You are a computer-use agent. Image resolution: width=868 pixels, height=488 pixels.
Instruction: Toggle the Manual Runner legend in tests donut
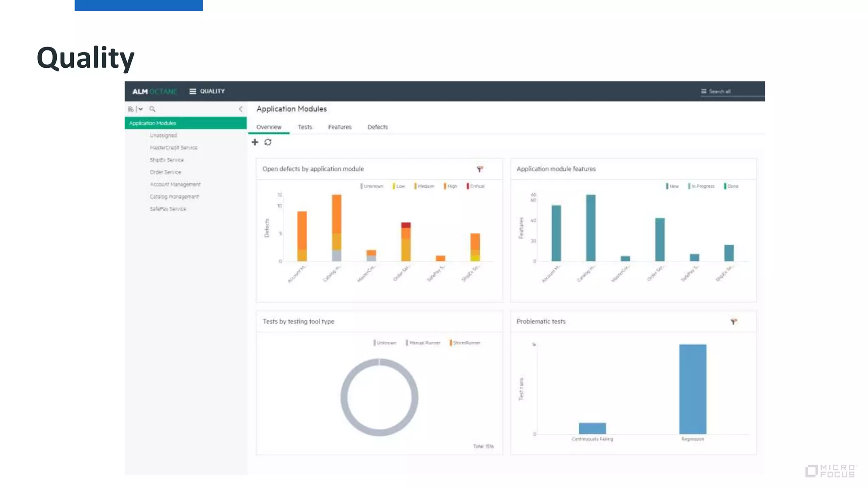(x=423, y=343)
